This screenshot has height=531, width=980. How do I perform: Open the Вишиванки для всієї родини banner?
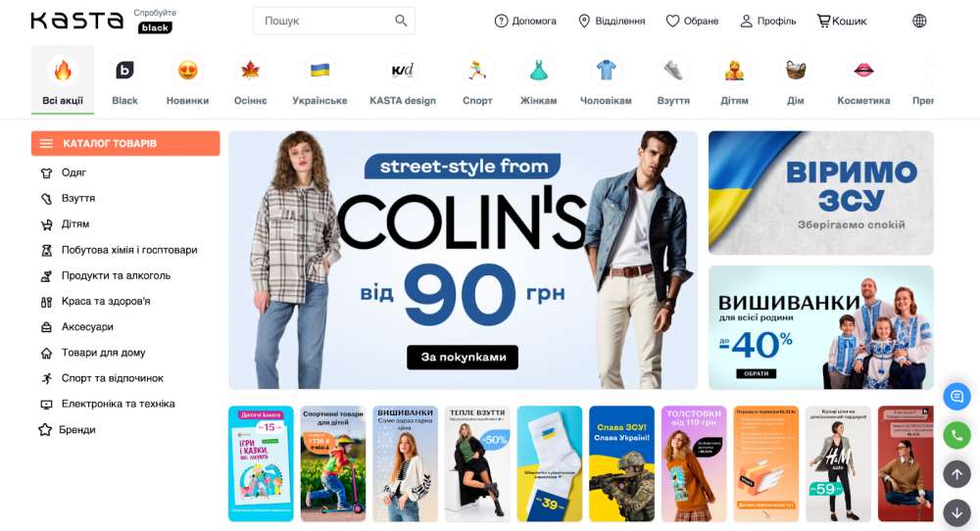[820, 327]
